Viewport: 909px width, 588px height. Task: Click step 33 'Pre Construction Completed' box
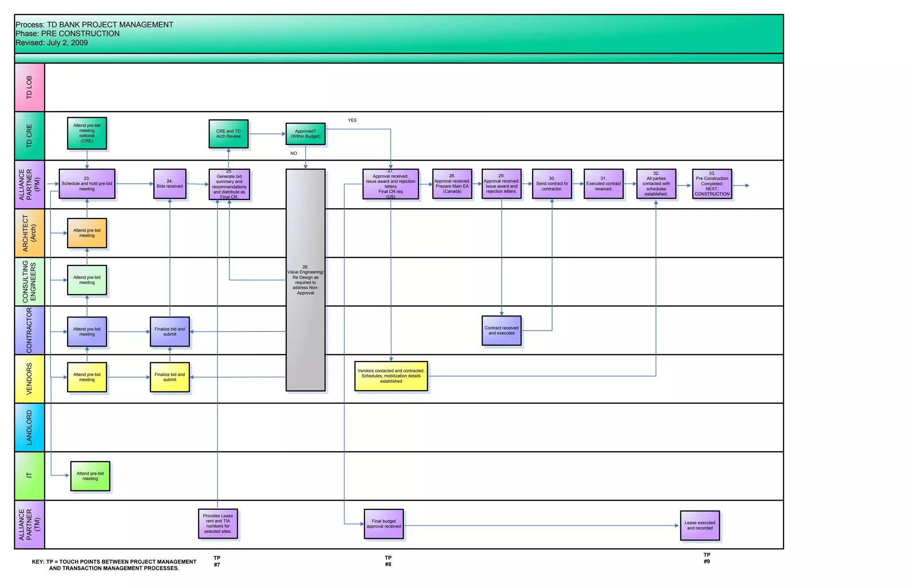(x=712, y=184)
